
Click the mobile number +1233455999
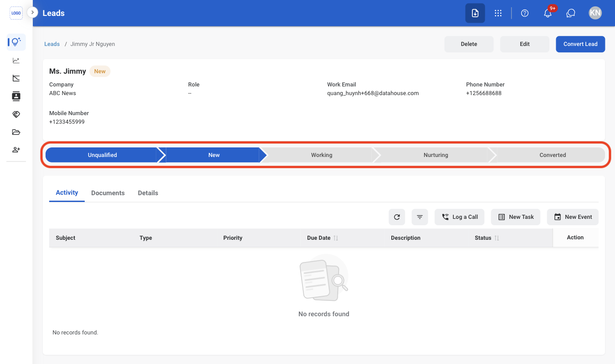tap(67, 122)
